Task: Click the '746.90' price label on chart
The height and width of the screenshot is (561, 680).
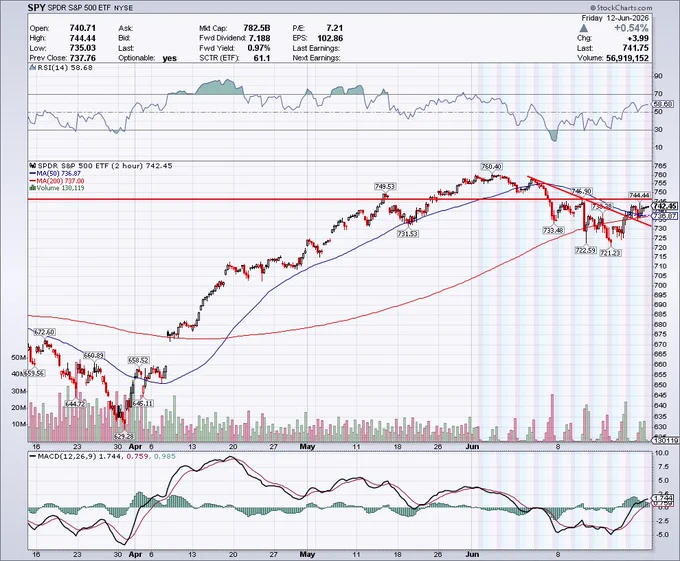Action: tap(582, 191)
